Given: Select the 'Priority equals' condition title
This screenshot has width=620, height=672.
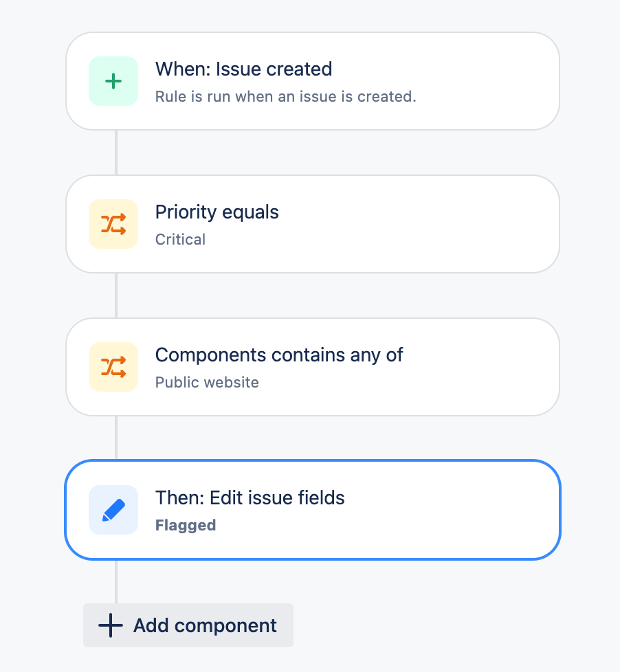Looking at the screenshot, I should point(217,212).
